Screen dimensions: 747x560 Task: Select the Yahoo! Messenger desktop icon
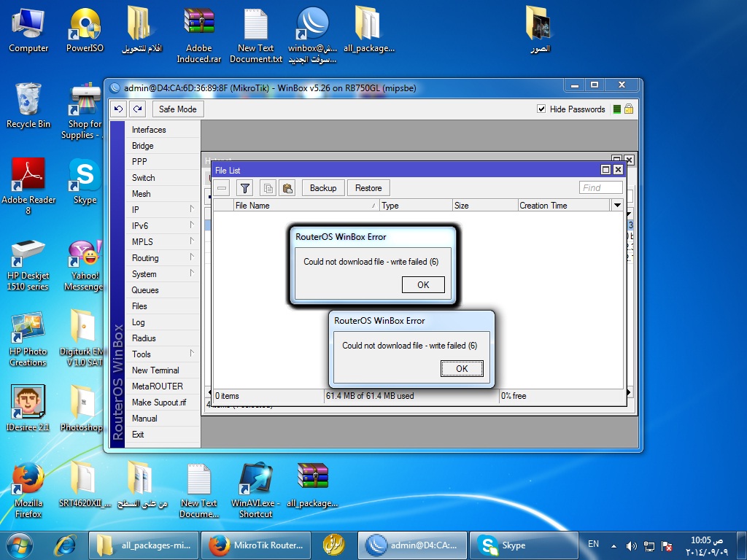click(84, 265)
